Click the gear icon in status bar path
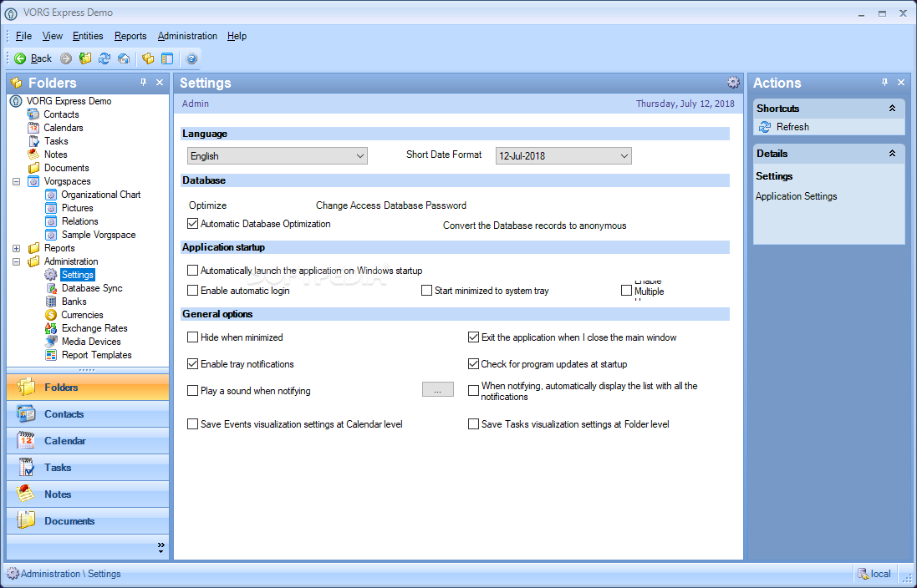 (13, 574)
